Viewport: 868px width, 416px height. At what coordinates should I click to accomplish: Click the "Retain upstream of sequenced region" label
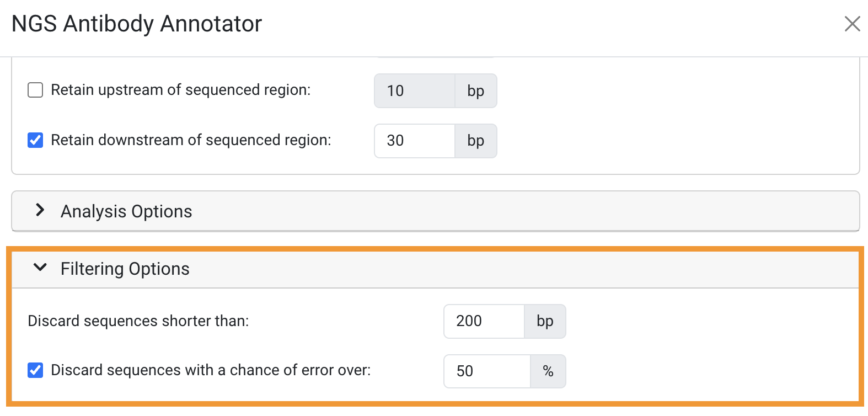click(x=181, y=90)
